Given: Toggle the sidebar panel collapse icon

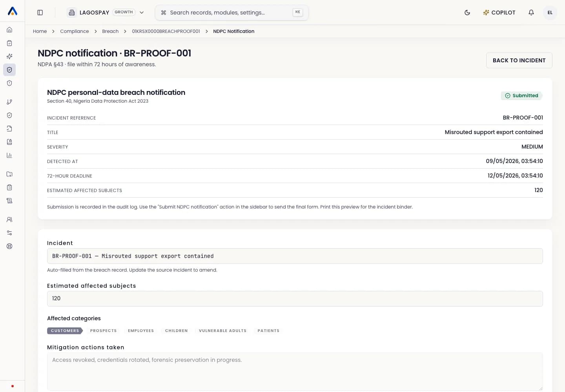Looking at the screenshot, I should click(40, 13).
